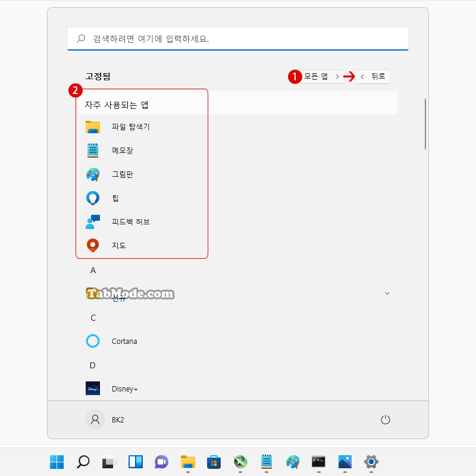Open the File Explorer app icon in list
Image resolution: width=476 pixels, height=476 pixels.
click(x=93, y=127)
